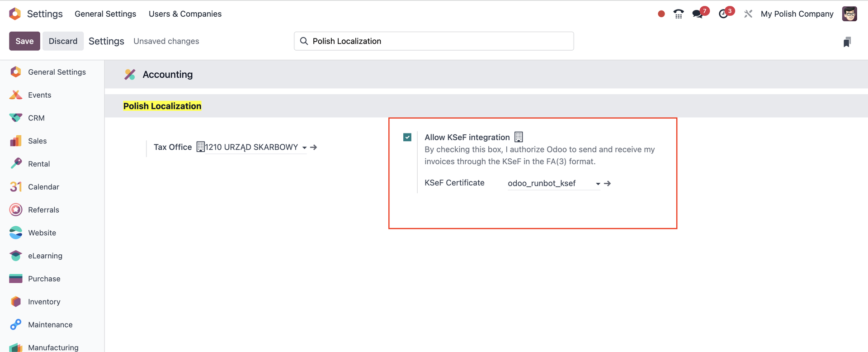Save the settings changes
868x352 pixels.
24,41
